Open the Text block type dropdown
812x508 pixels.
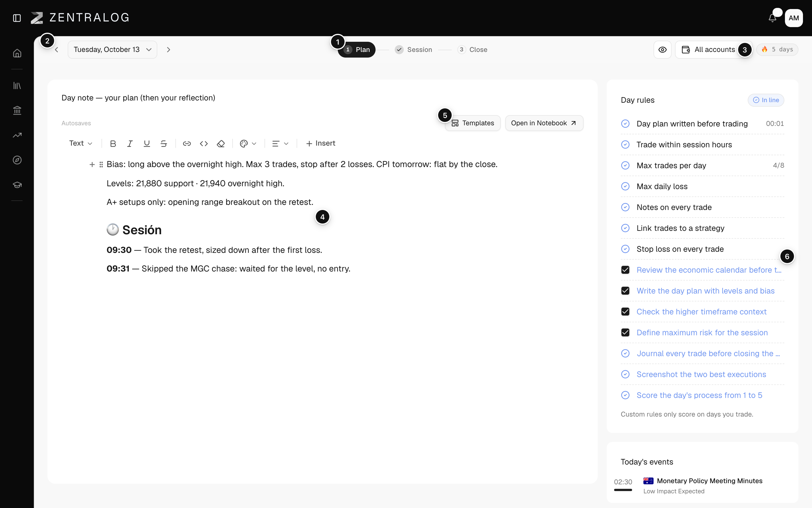[x=81, y=143]
